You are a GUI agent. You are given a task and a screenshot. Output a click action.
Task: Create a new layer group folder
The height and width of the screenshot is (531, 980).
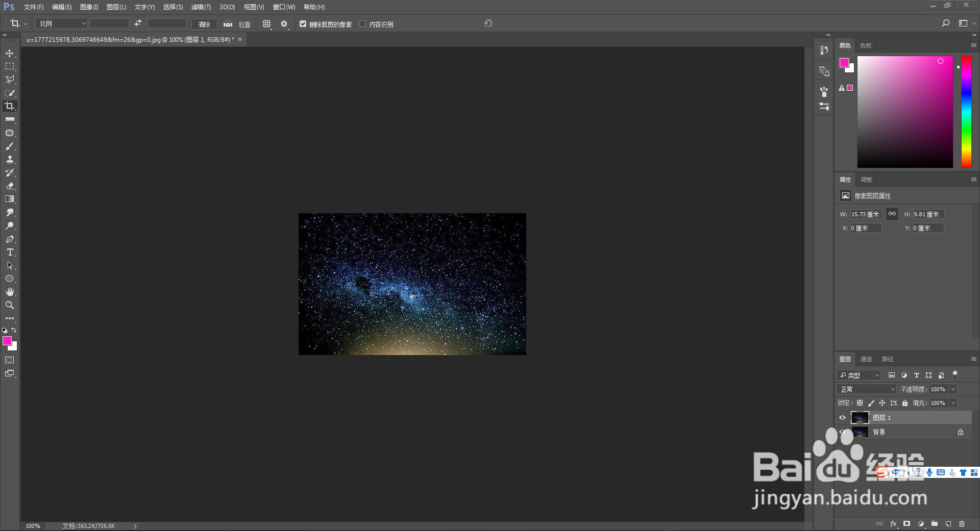(934, 524)
